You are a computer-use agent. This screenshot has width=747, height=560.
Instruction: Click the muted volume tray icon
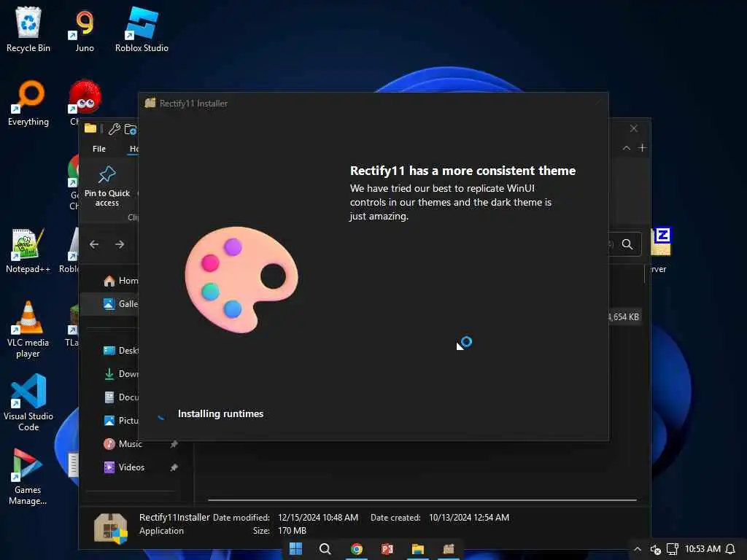656,550
